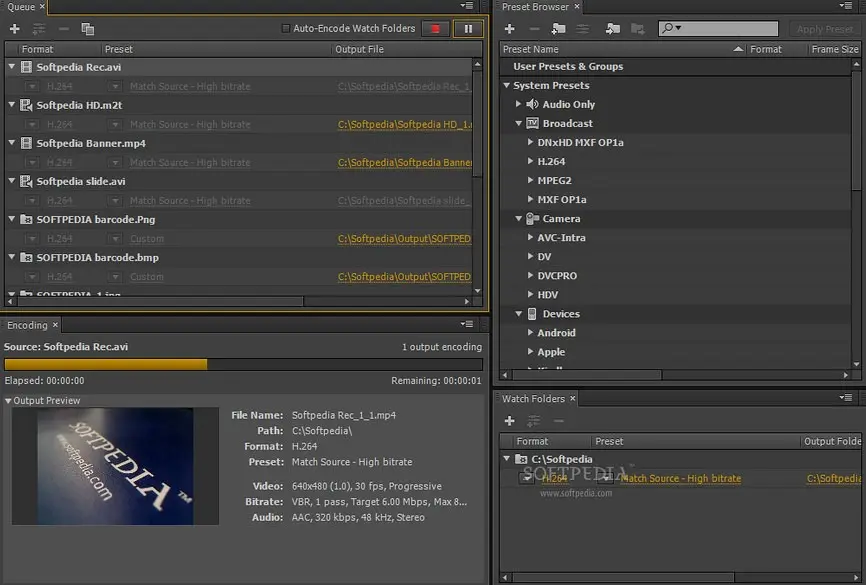The image size is (866, 585).
Task: Open Queue settings icon
Action: [x=39, y=29]
